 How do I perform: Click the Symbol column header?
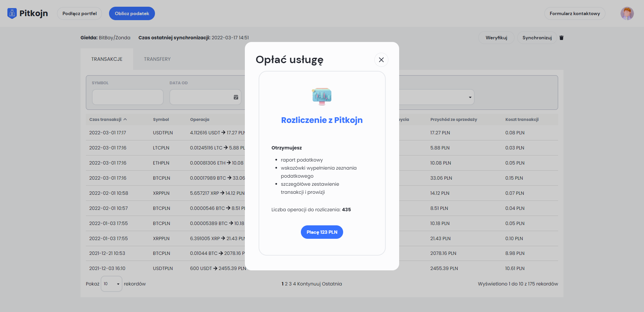click(x=161, y=120)
